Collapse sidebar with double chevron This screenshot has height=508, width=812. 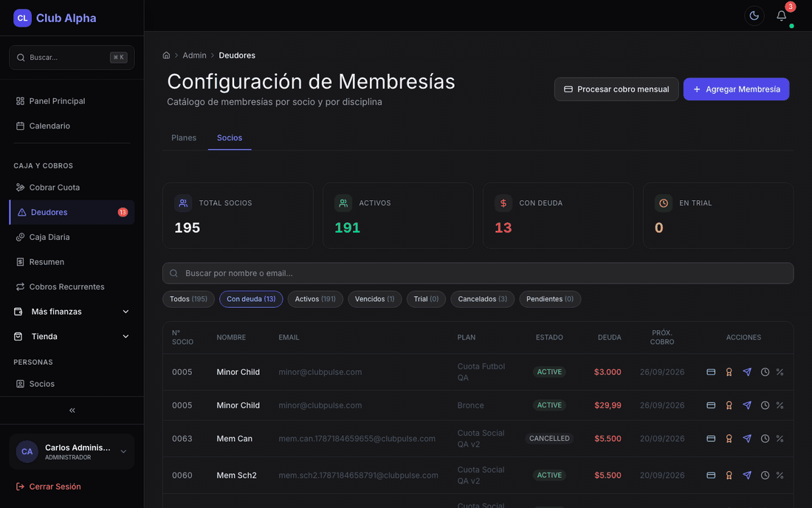click(72, 410)
